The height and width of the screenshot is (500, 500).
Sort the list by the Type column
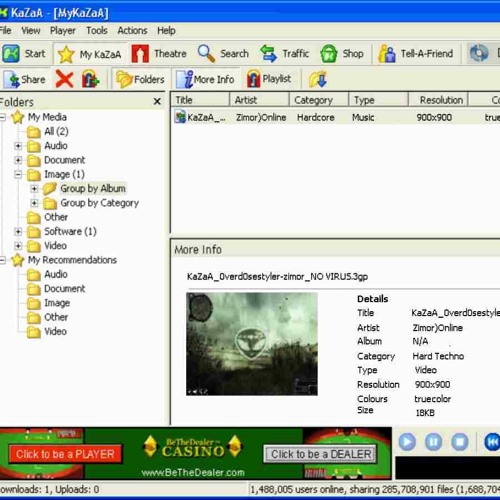click(378, 100)
